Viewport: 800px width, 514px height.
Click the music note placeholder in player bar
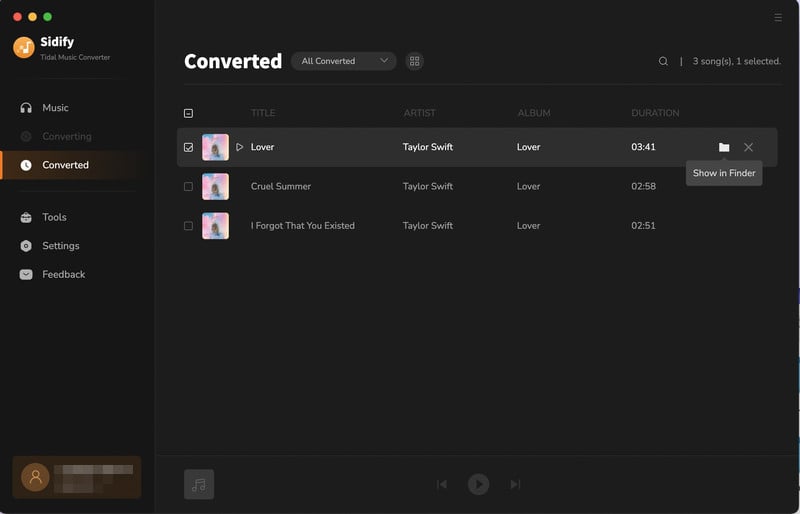[x=199, y=484]
